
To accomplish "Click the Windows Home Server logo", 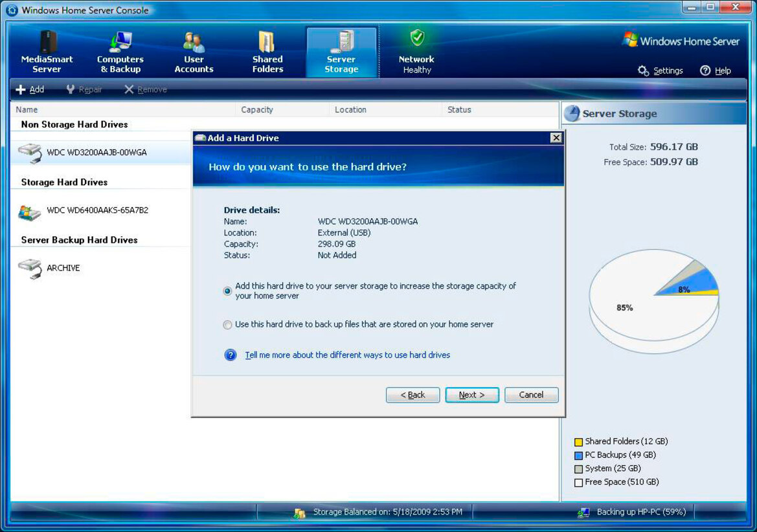I will [x=681, y=41].
